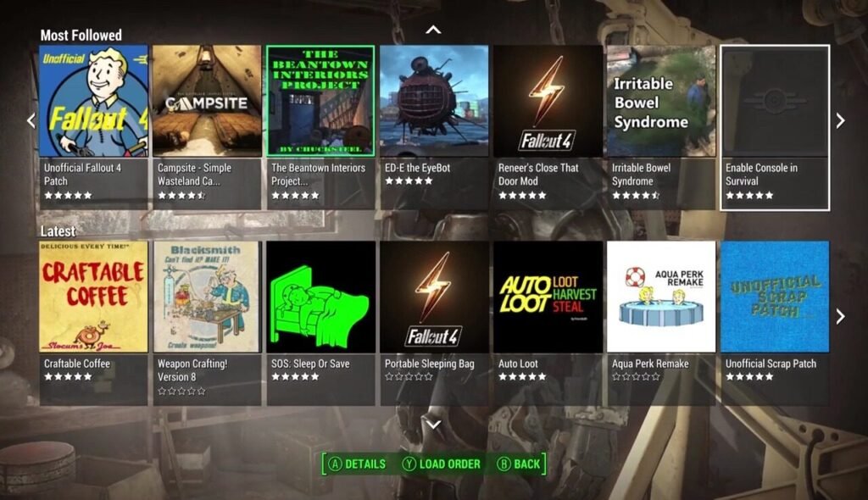The image size is (868, 500).
Task: Open the Craftable Coffee mod
Action: click(x=93, y=323)
